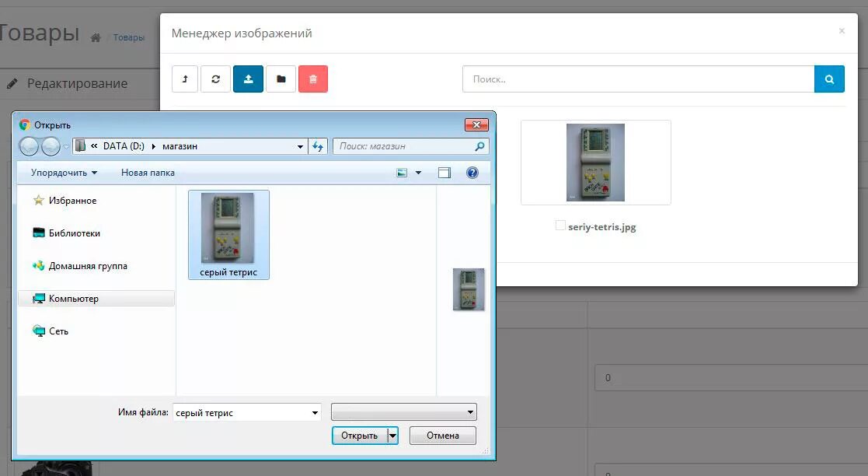This screenshot has width=868, height=476.
Task: Create new folder in image manager
Action: [x=281, y=79]
